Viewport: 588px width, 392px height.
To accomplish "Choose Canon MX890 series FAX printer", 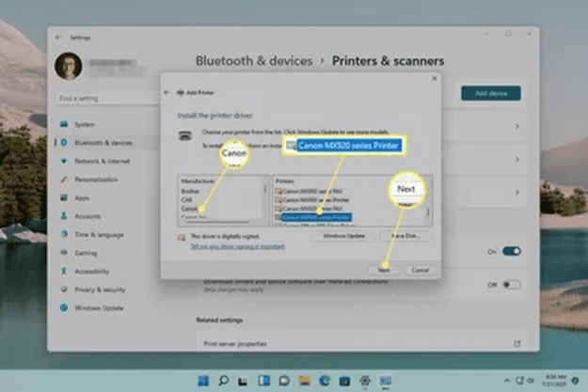I will coord(309,191).
